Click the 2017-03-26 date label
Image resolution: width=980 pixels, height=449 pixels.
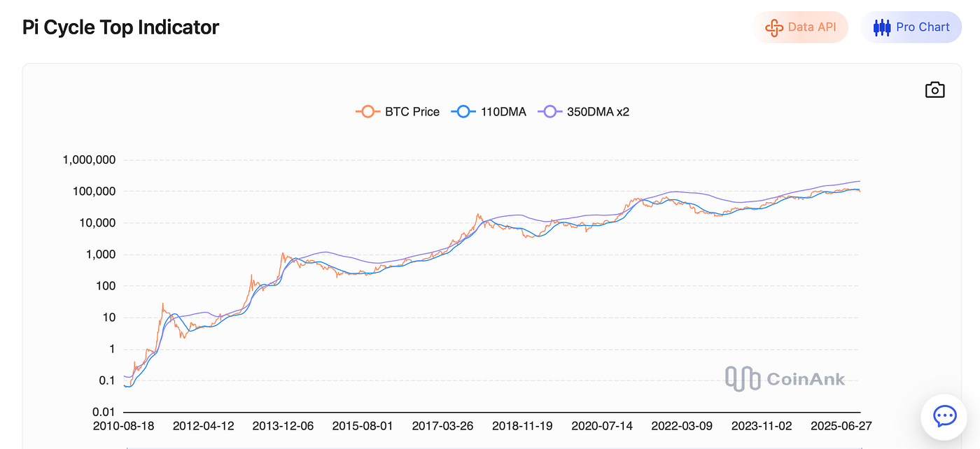pos(442,425)
